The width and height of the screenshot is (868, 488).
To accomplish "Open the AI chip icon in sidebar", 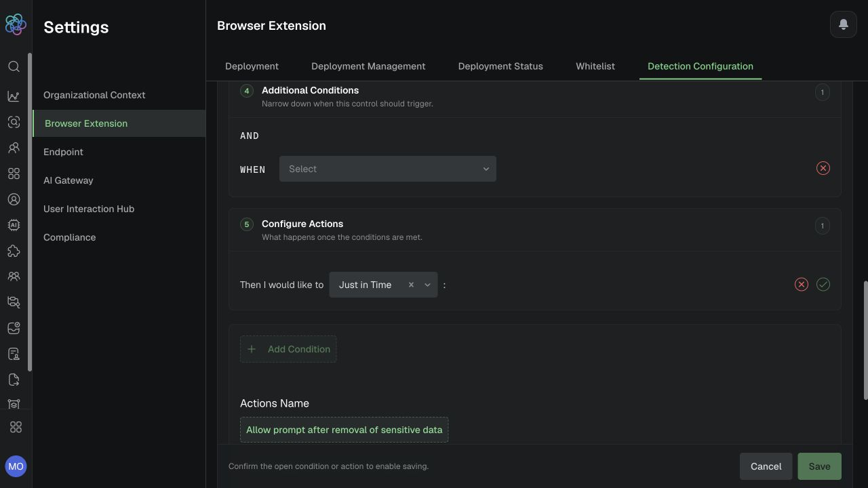I will point(14,225).
